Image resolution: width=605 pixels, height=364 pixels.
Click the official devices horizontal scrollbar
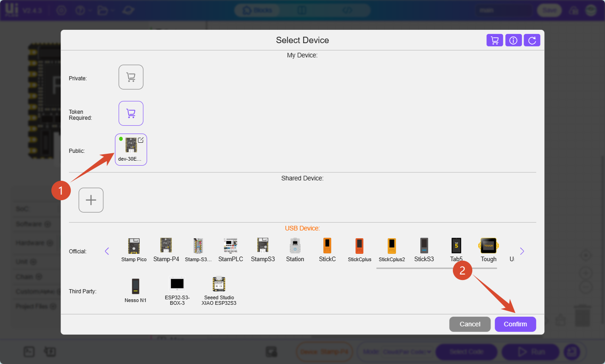point(436,268)
